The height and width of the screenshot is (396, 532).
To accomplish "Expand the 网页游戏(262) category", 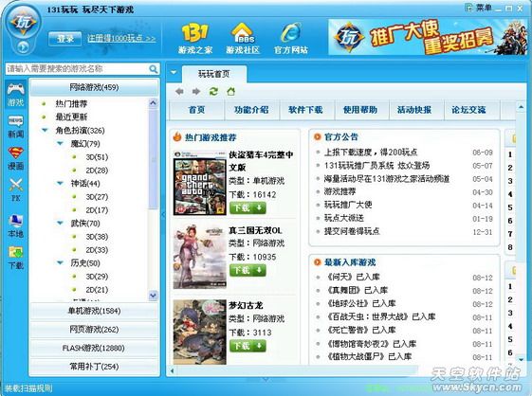I will pos(94,329).
